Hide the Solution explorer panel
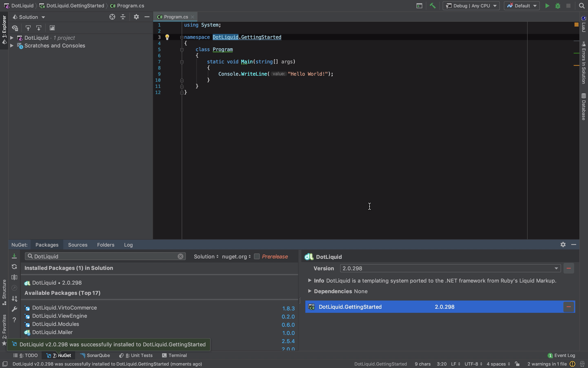The width and height of the screenshot is (588, 368). (x=147, y=17)
